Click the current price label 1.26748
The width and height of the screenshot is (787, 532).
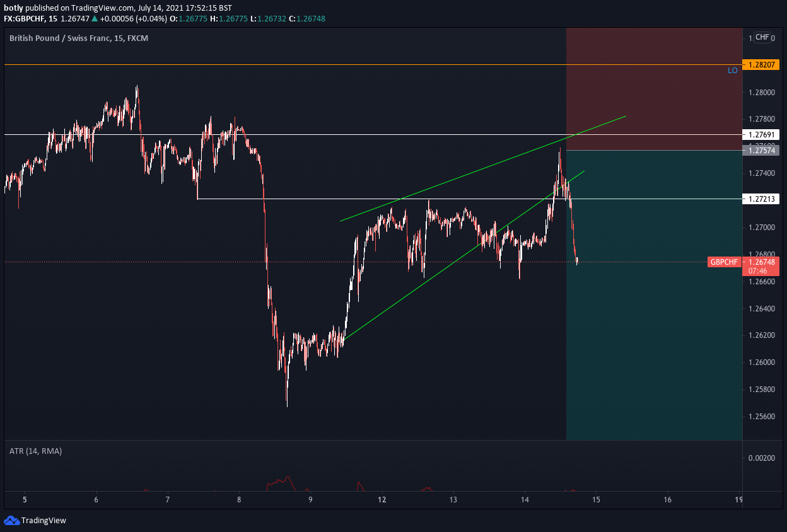(762, 262)
